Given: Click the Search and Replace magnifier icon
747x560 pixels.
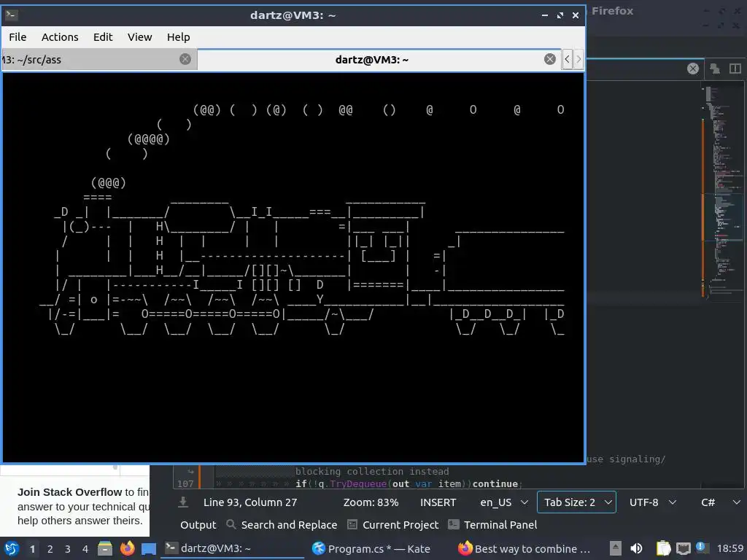Looking at the screenshot, I should (231, 524).
